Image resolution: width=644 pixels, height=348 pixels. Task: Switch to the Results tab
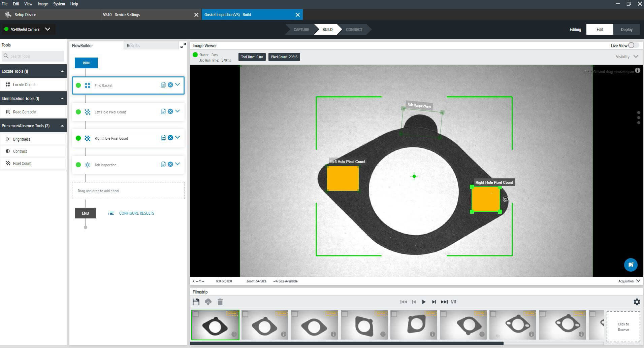[x=133, y=45]
